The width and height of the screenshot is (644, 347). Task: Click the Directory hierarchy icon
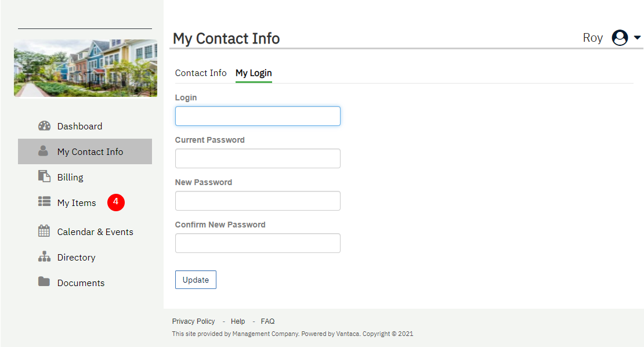tap(44, 256)
